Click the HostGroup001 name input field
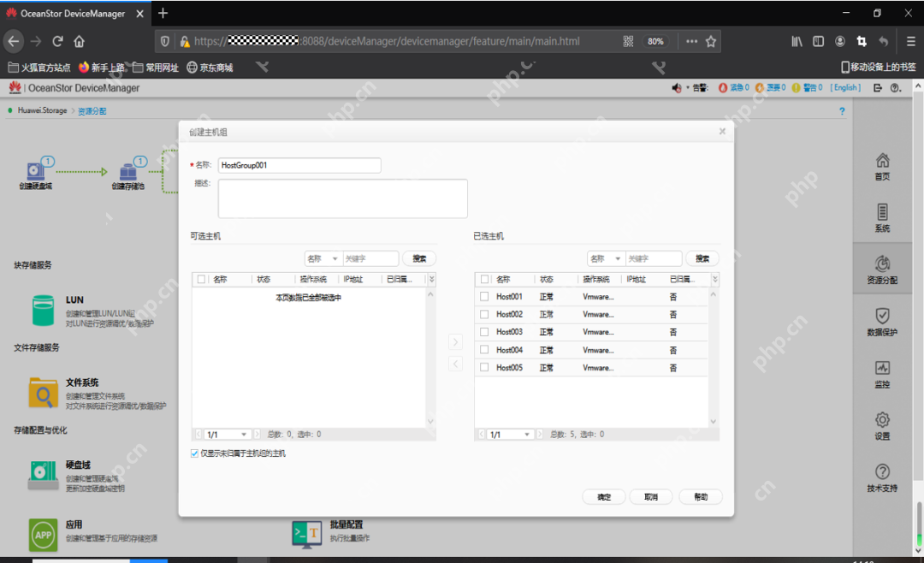 (x=299, y=165)
